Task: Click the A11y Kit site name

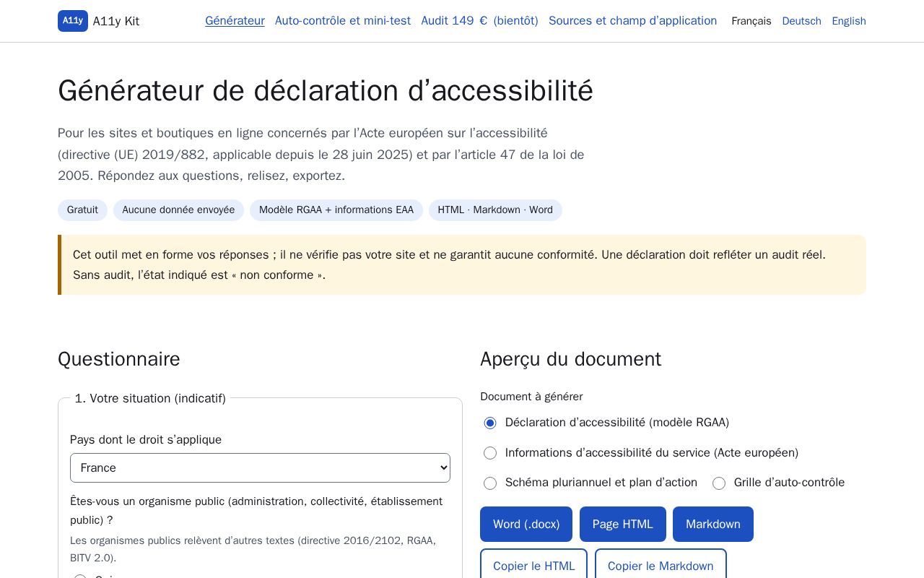Action: [x=116, y=21]
